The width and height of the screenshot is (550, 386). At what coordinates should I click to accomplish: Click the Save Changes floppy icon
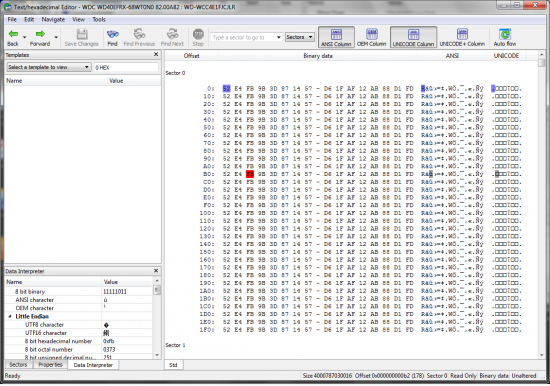(82, 34)
